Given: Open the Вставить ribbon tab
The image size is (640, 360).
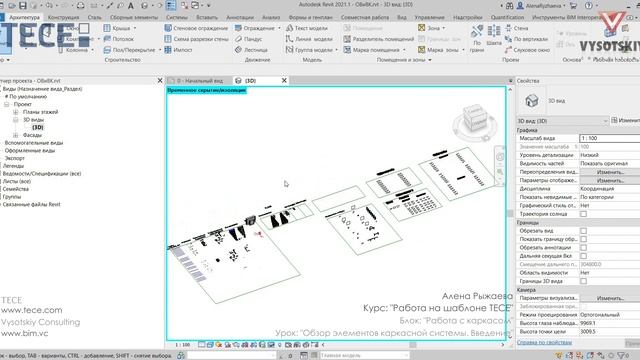Looking at the screenshot, I should [207, 18].
